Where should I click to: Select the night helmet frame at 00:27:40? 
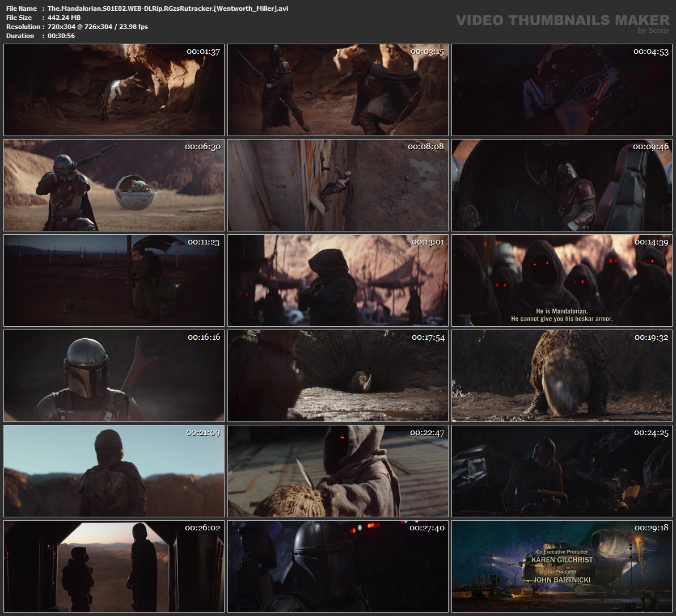click(338, 566)
